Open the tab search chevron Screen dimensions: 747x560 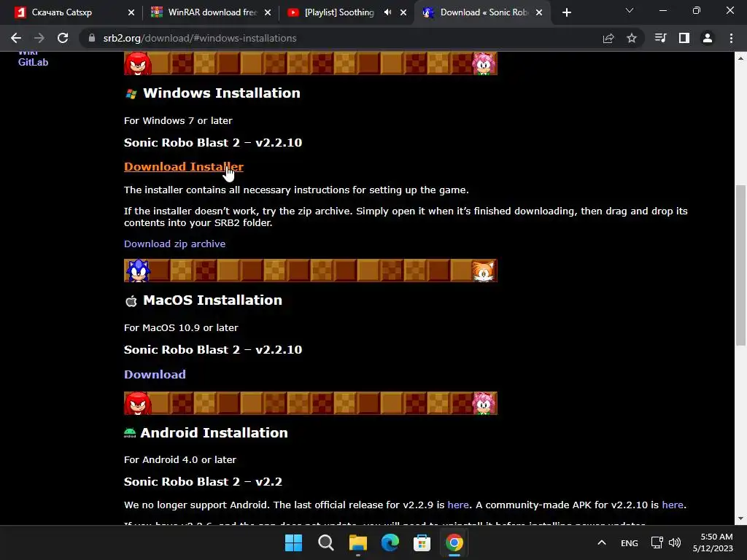pyautogui.click(x=630, y=10)
